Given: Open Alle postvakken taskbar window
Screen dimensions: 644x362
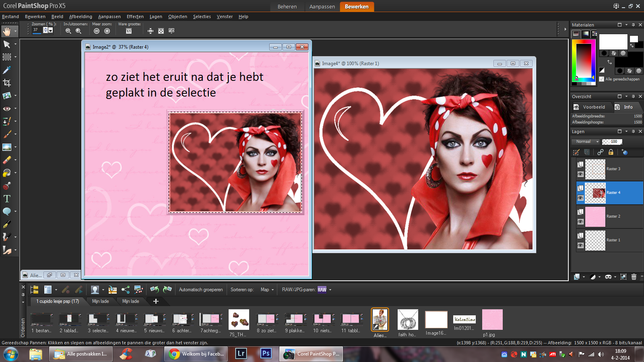Looking at the screenshot, I should click(80, 354).
